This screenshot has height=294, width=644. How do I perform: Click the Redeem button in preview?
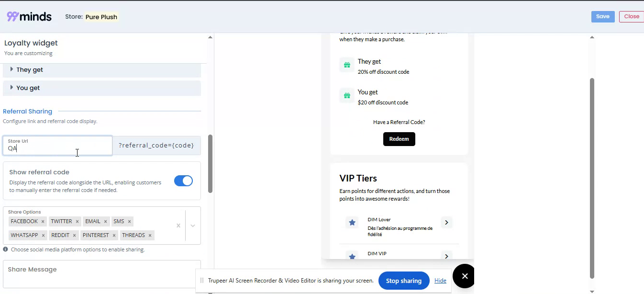tap(399, 139)
